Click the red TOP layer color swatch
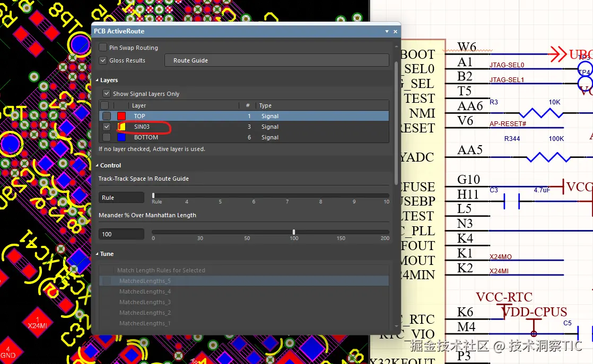593x364 pixels. 121,116
